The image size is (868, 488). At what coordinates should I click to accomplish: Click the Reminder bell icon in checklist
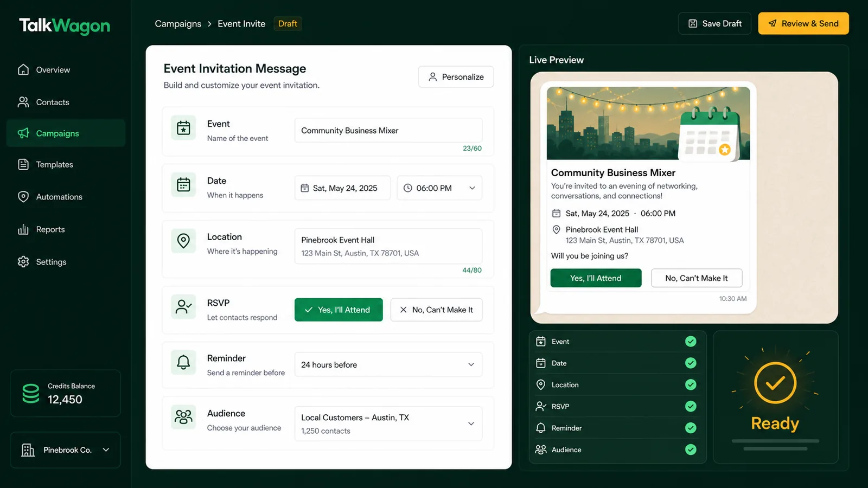pos(541,428)
